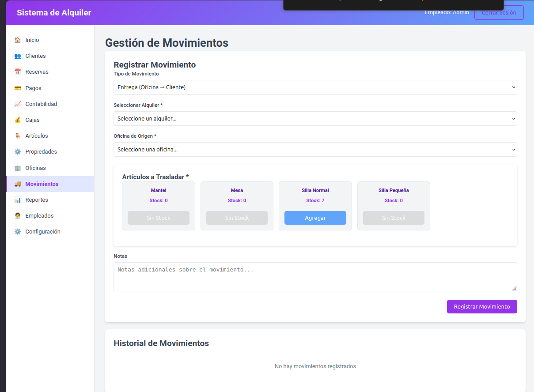Click the money bag icon beside Cajas

click(18, 120)
